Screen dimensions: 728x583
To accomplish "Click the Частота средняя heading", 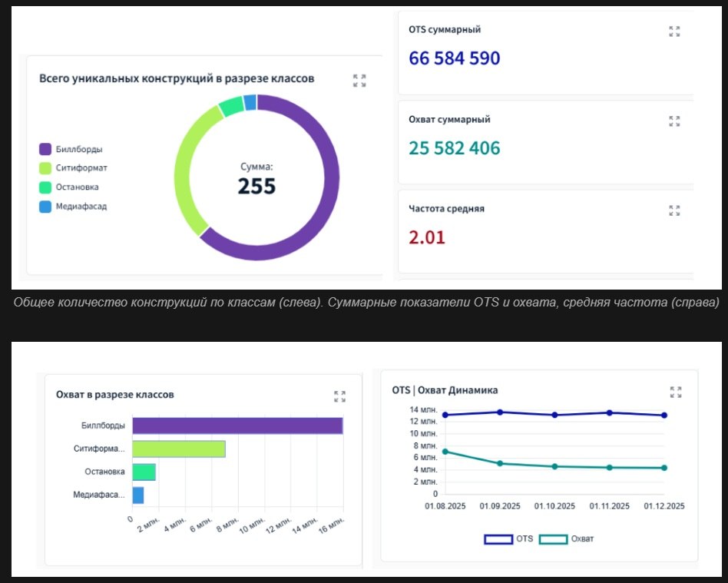I will (446, 209).
